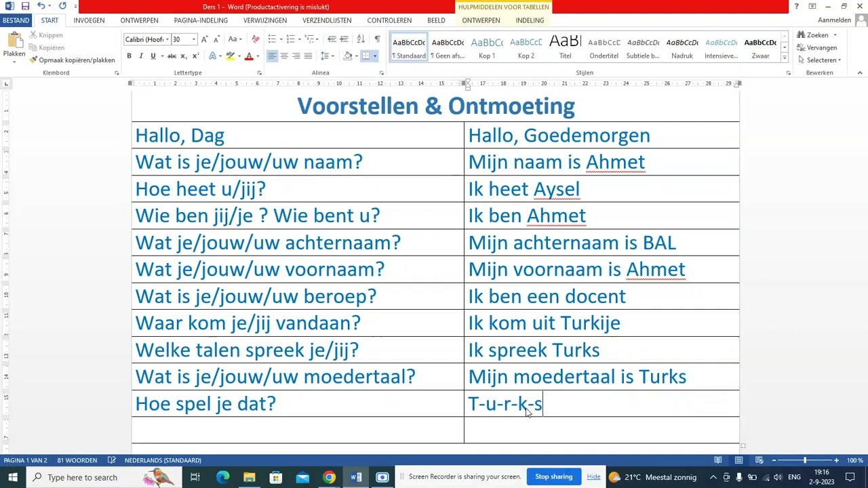Click Vervangen to replace text
The image size is (868, 488).
[816, 47]
